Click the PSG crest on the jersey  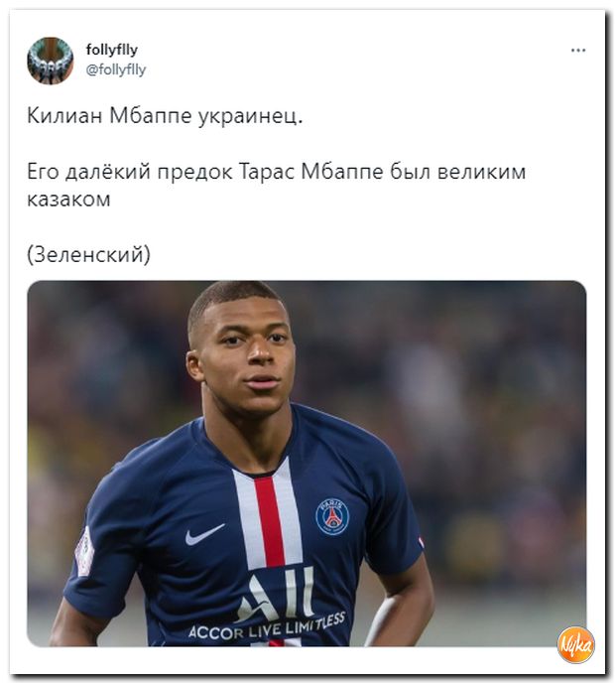[332, 517]
